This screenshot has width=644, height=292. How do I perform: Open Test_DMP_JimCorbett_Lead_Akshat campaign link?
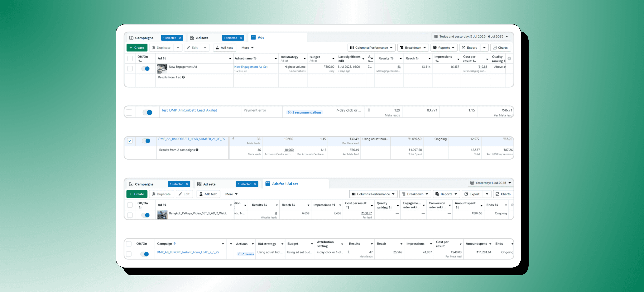[x=189, y=110]
